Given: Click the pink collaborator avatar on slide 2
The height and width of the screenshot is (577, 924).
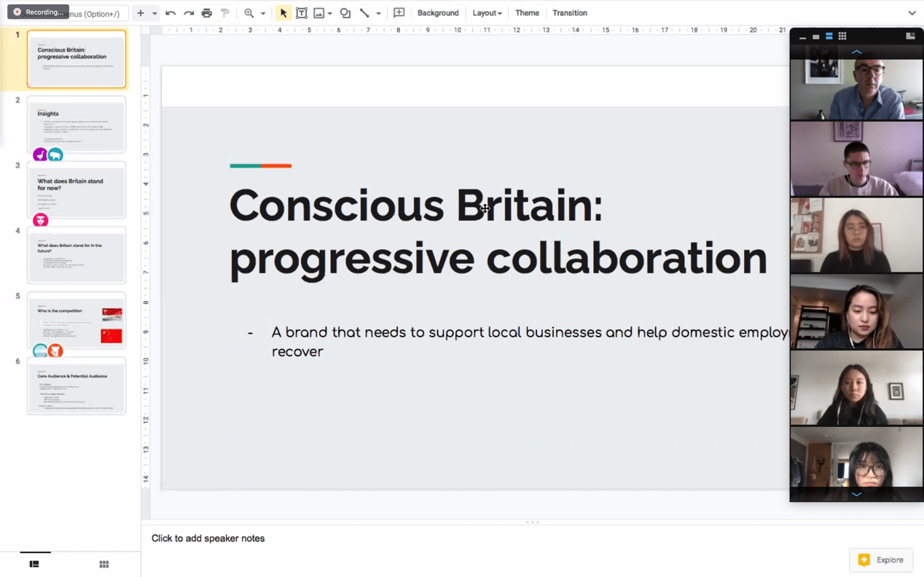Looking at the screenshot, I should click(40, 154).
